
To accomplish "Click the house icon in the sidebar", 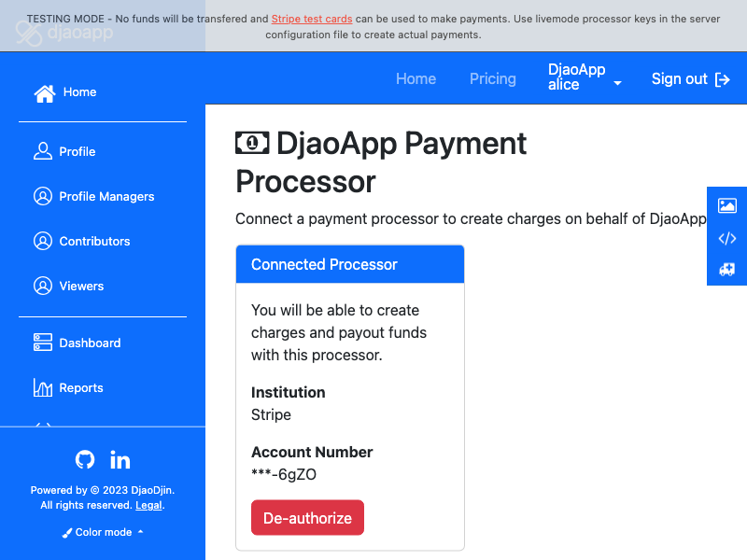I will click(45, 93).
